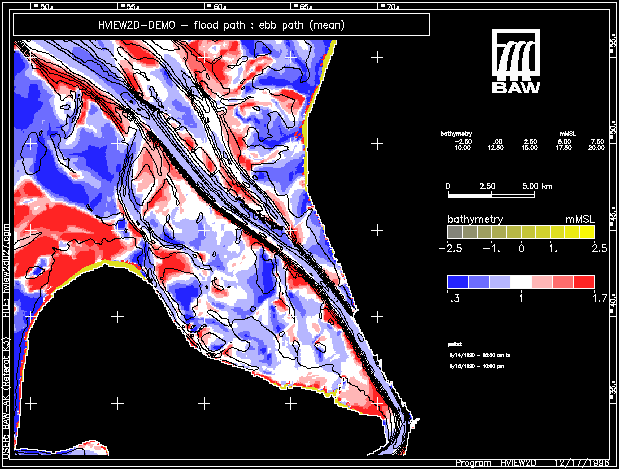Click the first period date line ending 'am to'

[480, 355]
